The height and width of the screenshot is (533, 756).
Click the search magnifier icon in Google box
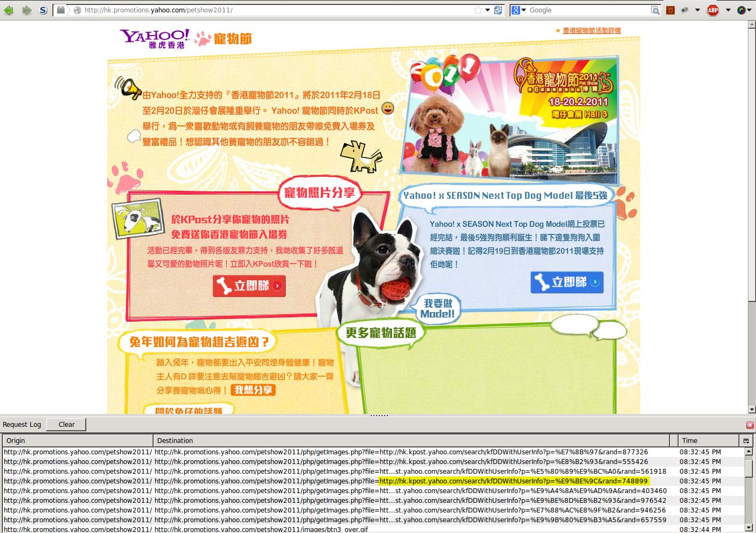[655, 10]
